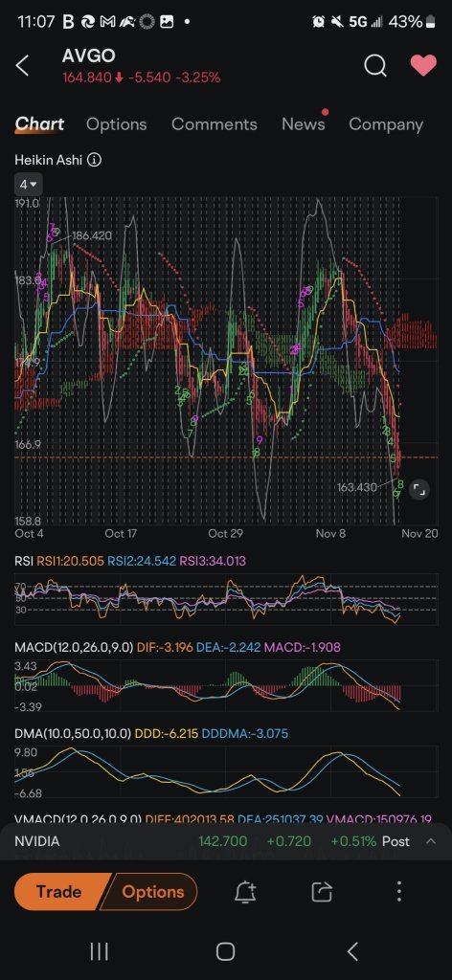Switch to the Comments tab
Image resolution: width=452 pixels, height=980 pixels.
pyautogui.click(x=215, y=124)
